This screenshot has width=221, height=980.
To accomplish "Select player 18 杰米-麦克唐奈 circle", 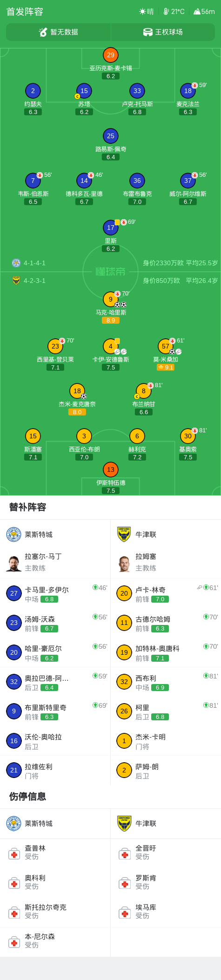I will coord(77,391).
